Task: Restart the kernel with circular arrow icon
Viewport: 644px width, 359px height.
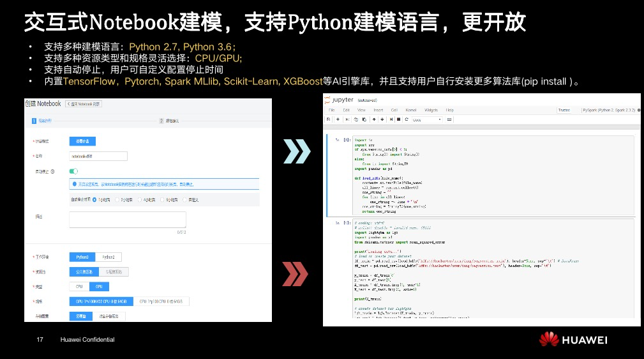Action: (x=407, y=119)
